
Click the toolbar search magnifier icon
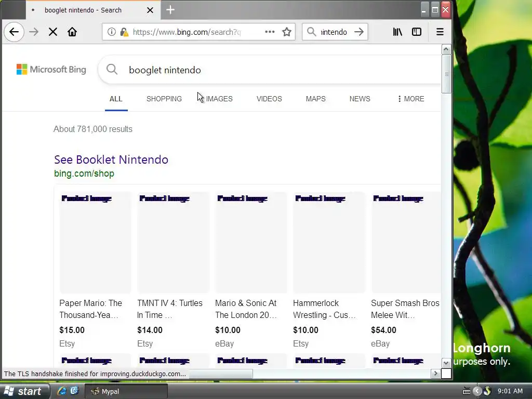311,32
